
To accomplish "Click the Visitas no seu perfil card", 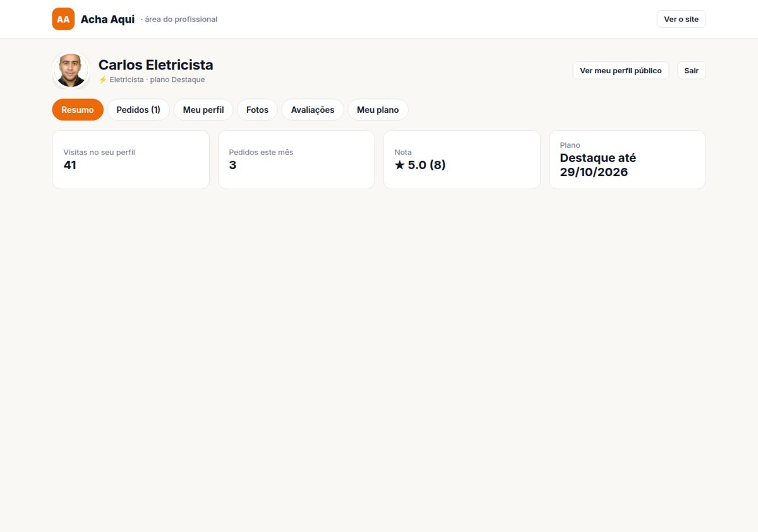I will pyautogui.click(x=131, y=160).
